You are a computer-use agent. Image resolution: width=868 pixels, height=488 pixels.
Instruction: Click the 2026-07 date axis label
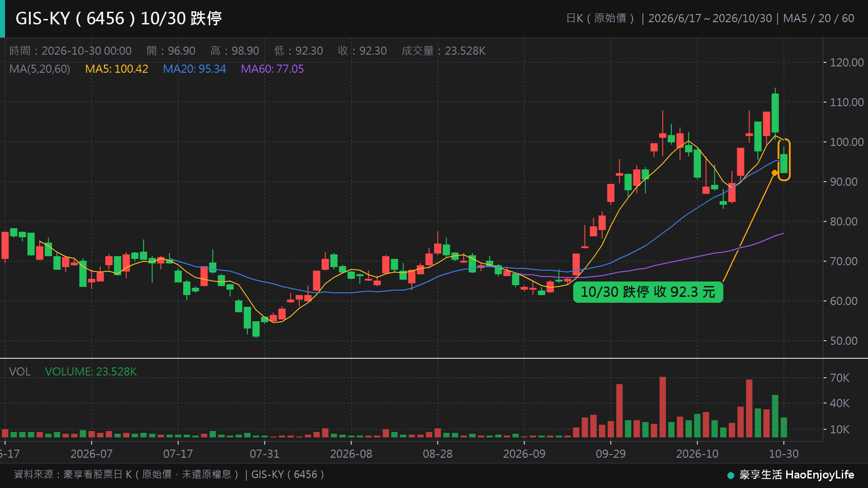tap(91, 454)
